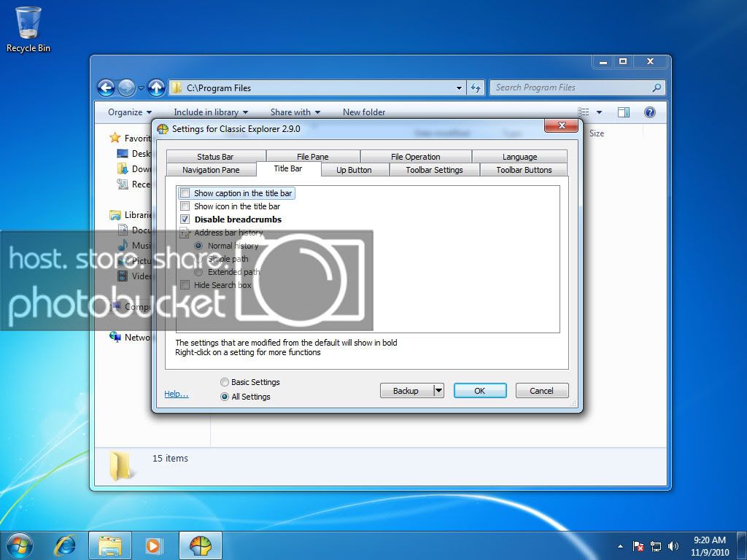This screenshot has width=747, height=560.
Task: Click the Action Center flag tray icon
Action: [x=638, y=546]
